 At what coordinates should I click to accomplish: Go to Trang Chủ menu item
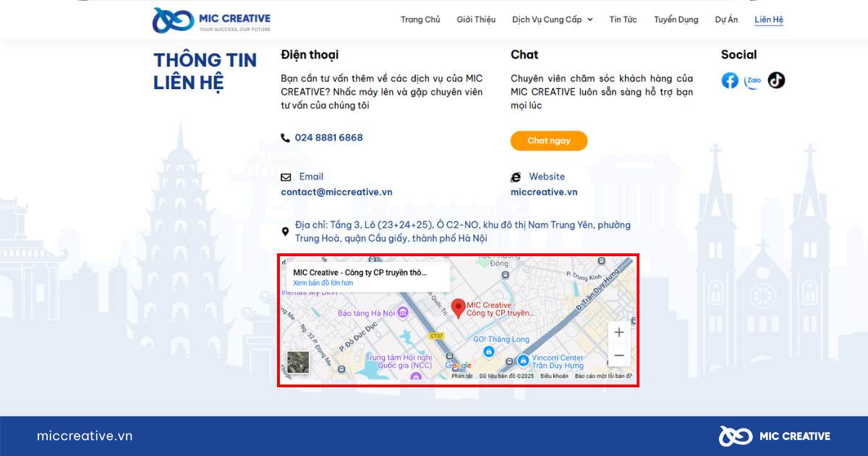[x=420, y=20]
